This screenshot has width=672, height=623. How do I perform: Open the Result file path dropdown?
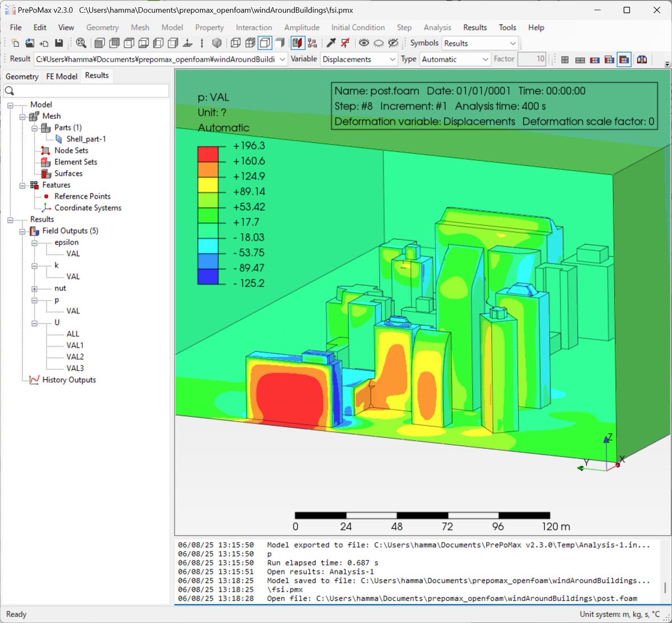click(161, 59)
